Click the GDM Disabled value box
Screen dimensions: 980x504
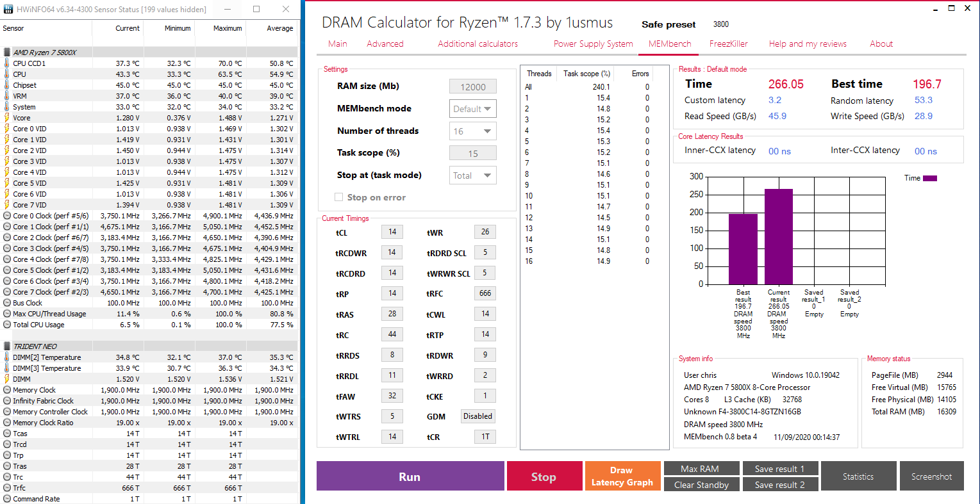(x=478, y=416)
